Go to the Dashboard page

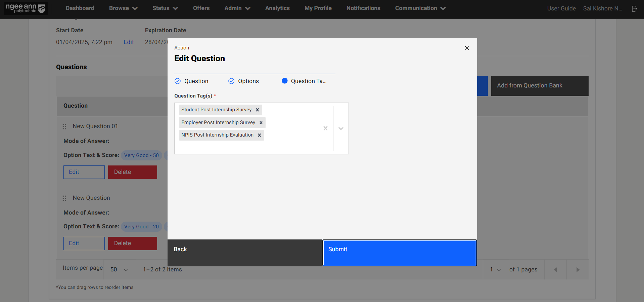[x=80, y=8]
